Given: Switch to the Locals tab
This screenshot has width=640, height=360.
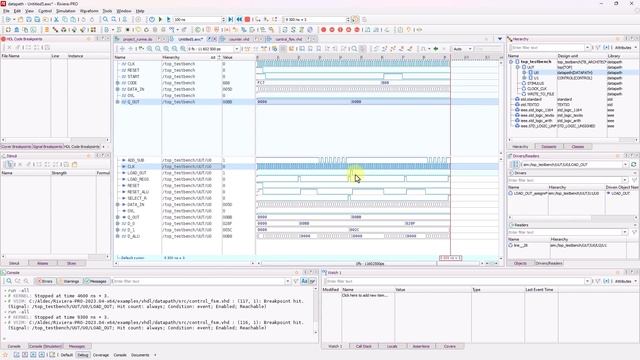Looking at the screenshot, I should pos(392,347).
